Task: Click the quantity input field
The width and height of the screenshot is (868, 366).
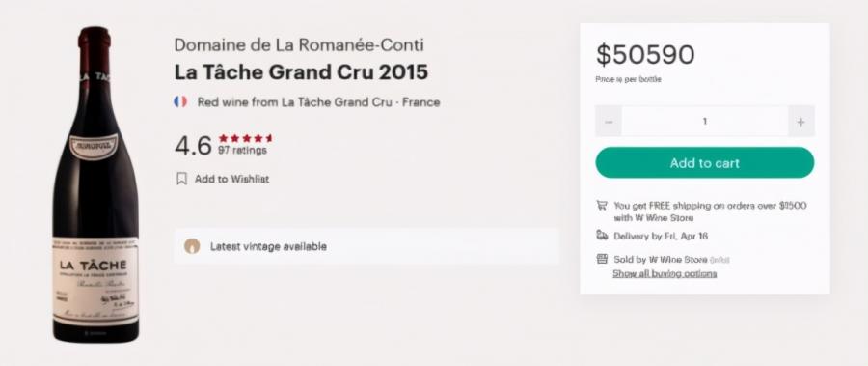Action: 705,122
